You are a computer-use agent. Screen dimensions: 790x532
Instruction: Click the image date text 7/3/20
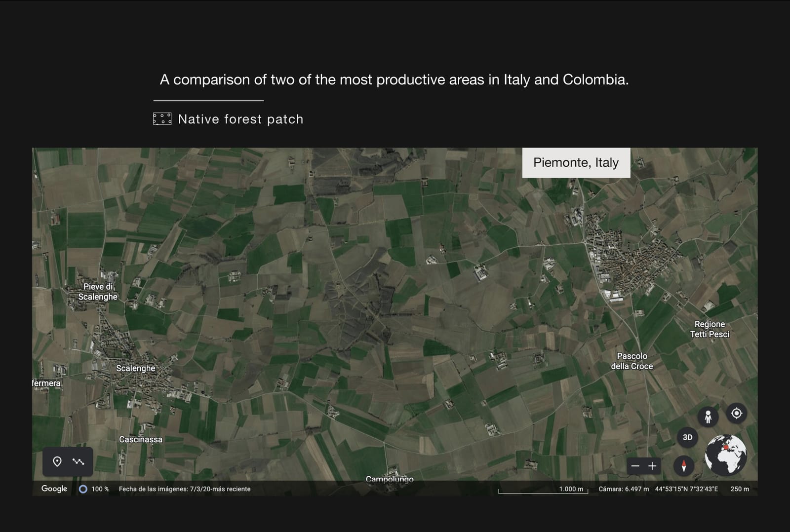click(185, 489)
